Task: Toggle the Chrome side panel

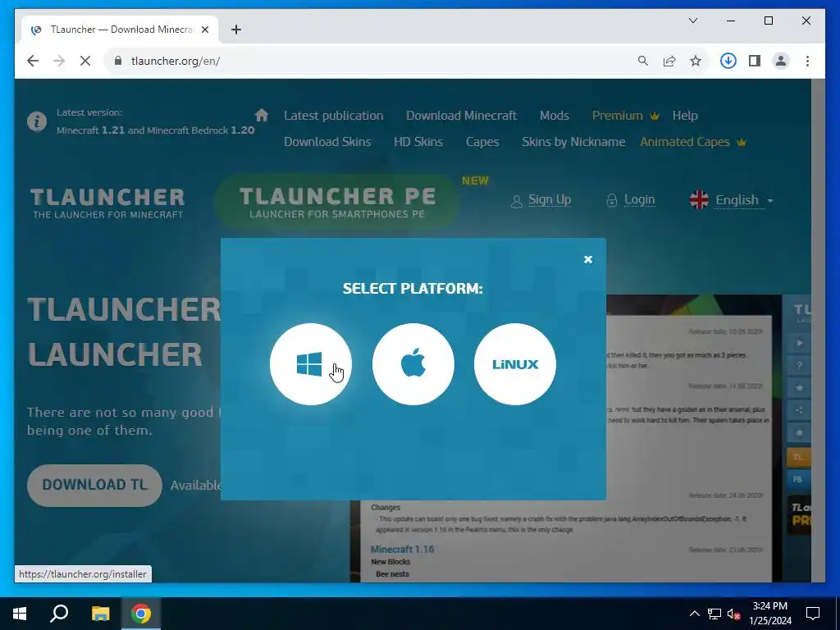Action: 755,61
